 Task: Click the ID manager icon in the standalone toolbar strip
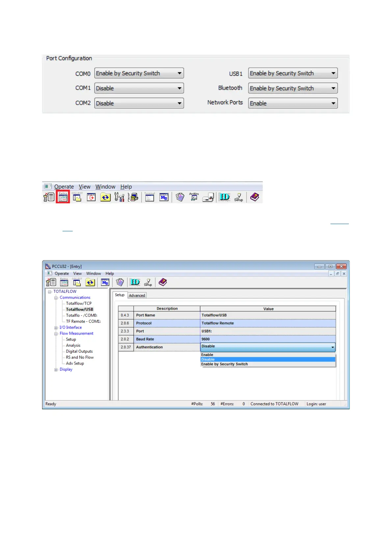[x=224, y=197]
